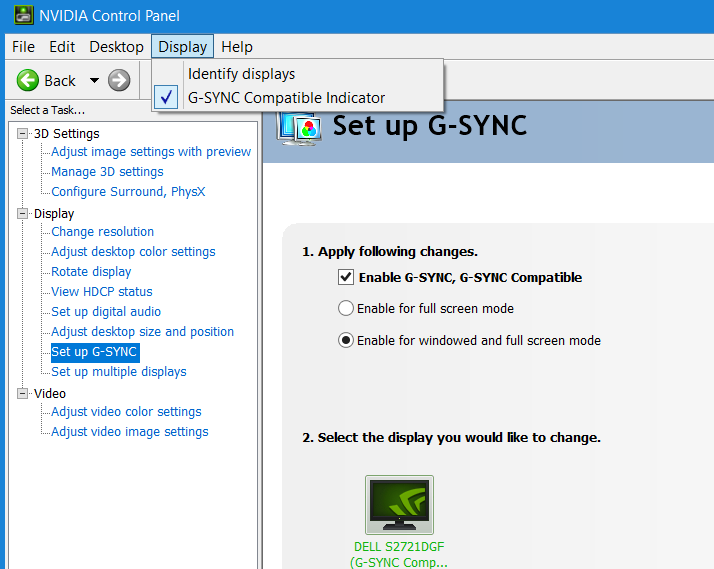Toggle the G-SYNC Compatible Indicator checkmark
The image size is (714, 569).
tap(166, 97)
